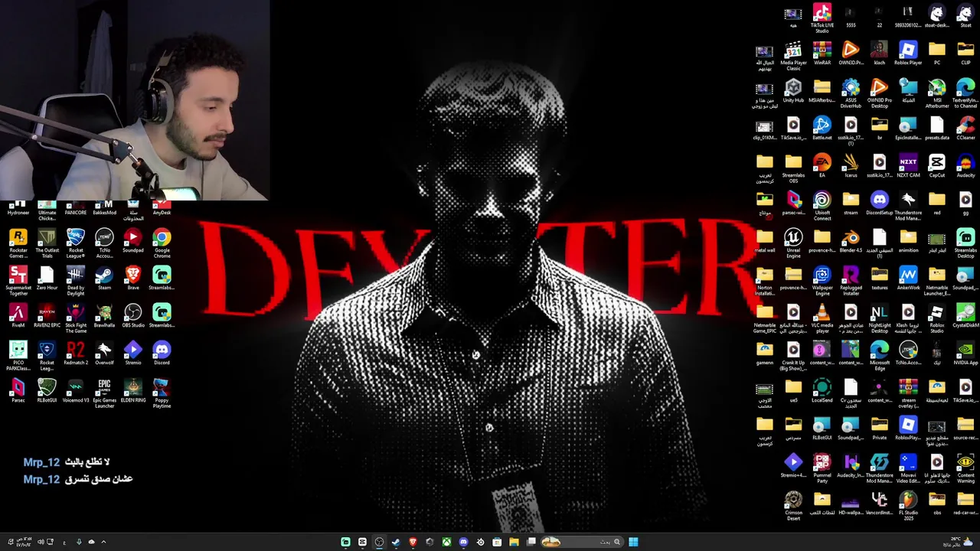
Task: Select the Brawlhalla icon
Action: [104, 315]
